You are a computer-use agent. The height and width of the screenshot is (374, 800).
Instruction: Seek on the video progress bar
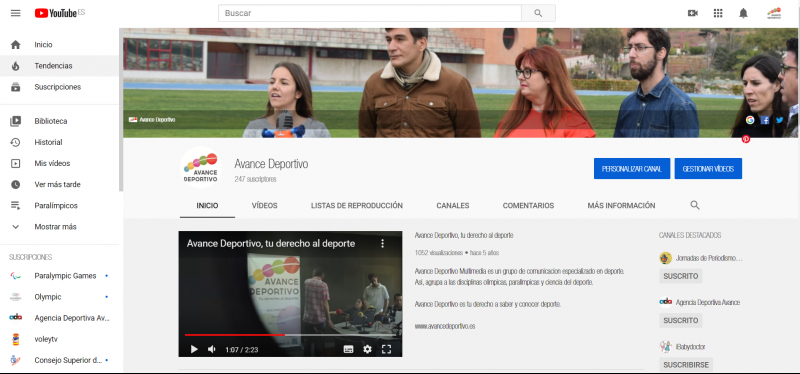290,335
